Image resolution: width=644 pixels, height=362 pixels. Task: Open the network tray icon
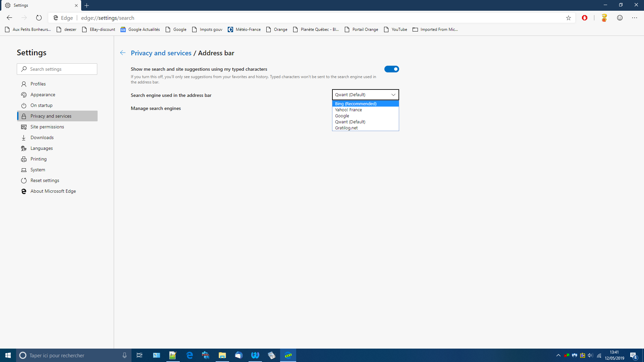599,355
